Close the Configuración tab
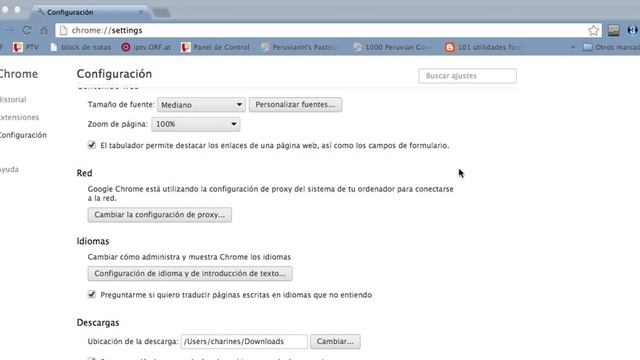The width and height of the screenshot is (640, 360). [x=141, y=12]
